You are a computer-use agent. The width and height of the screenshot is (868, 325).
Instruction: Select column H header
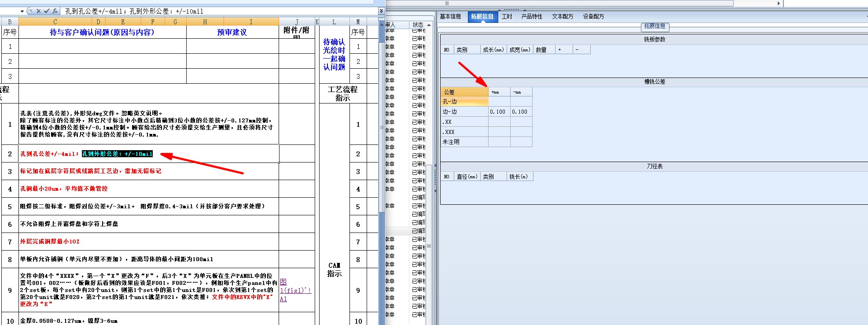(205, 22)
